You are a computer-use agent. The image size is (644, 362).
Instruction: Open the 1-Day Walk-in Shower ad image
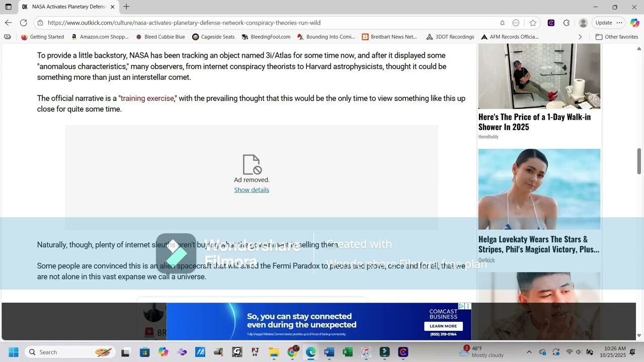click(539, 76)
